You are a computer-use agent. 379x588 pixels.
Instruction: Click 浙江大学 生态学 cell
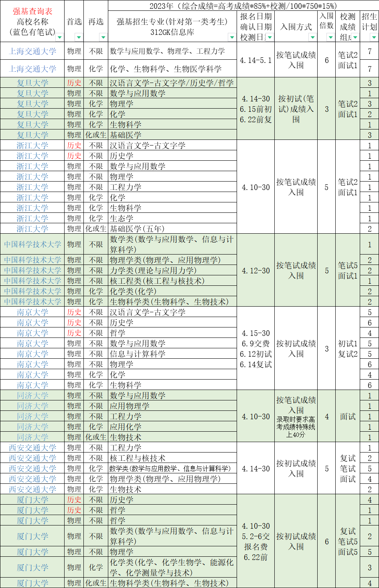[x=172, y=218]
